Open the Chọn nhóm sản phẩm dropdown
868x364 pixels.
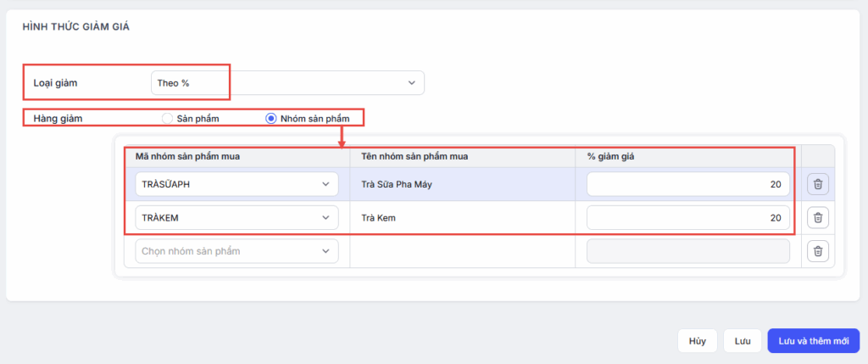click(236, 251)
